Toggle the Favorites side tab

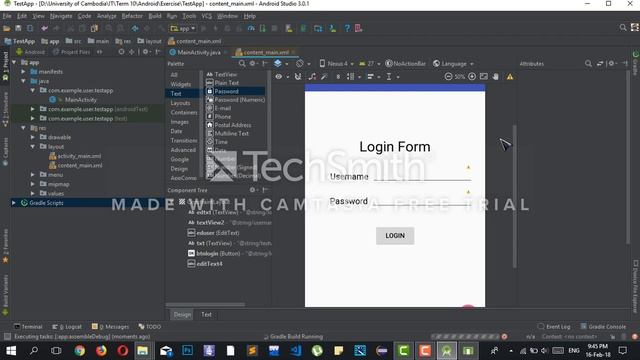[5, 246]
